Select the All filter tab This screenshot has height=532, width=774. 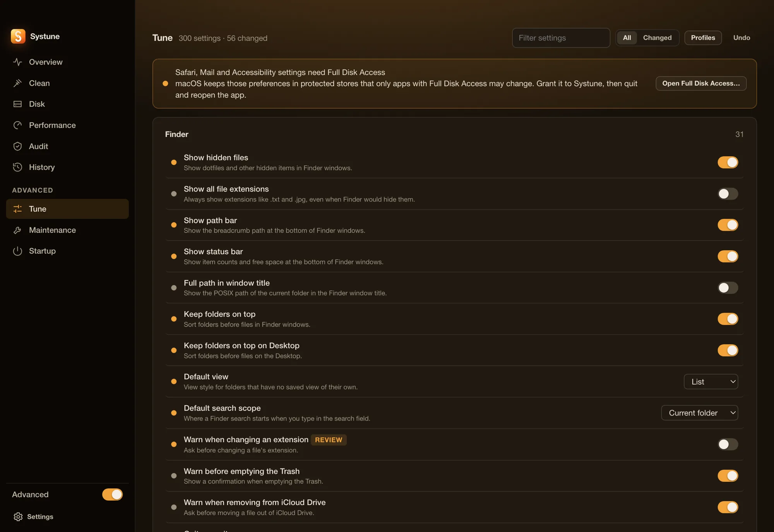tap(627, 38)
